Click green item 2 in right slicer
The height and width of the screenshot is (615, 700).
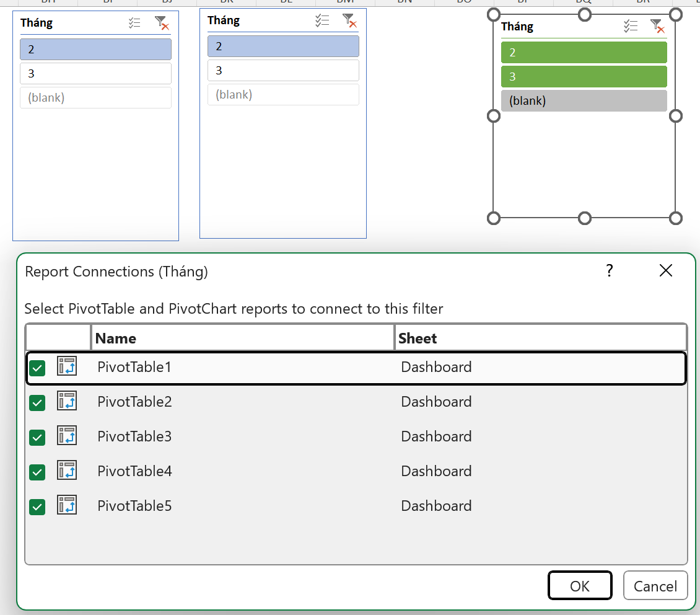point(584,53)
